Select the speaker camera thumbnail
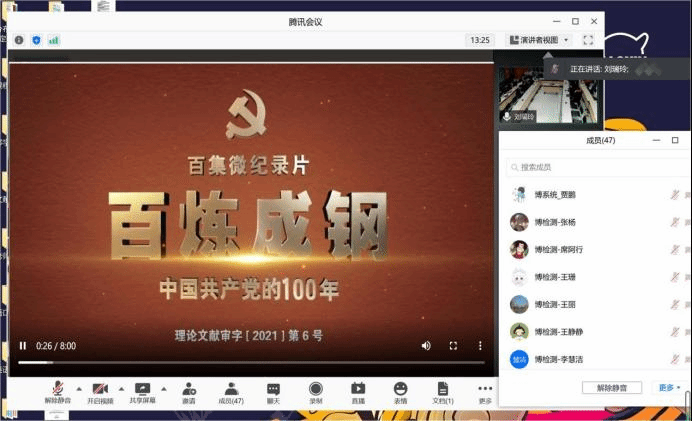Screen dimensions: 692x421 [x=548, y=95]
